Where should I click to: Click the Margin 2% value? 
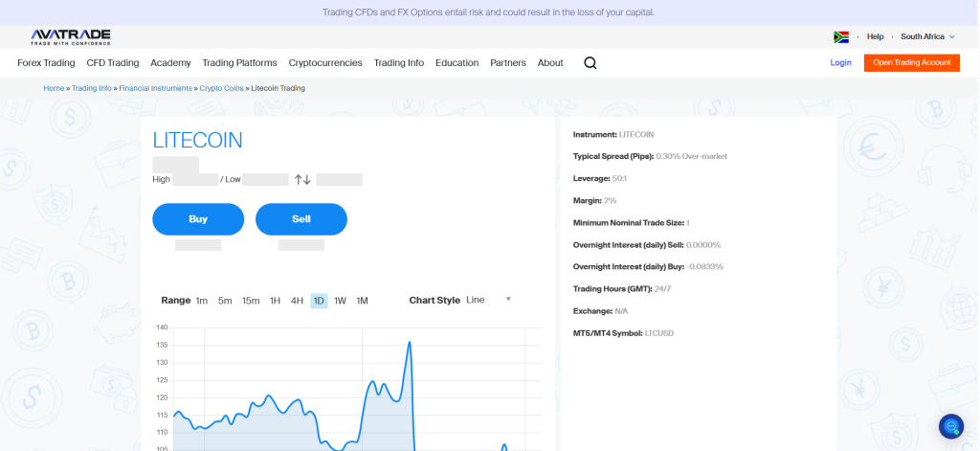click(610, 201)
